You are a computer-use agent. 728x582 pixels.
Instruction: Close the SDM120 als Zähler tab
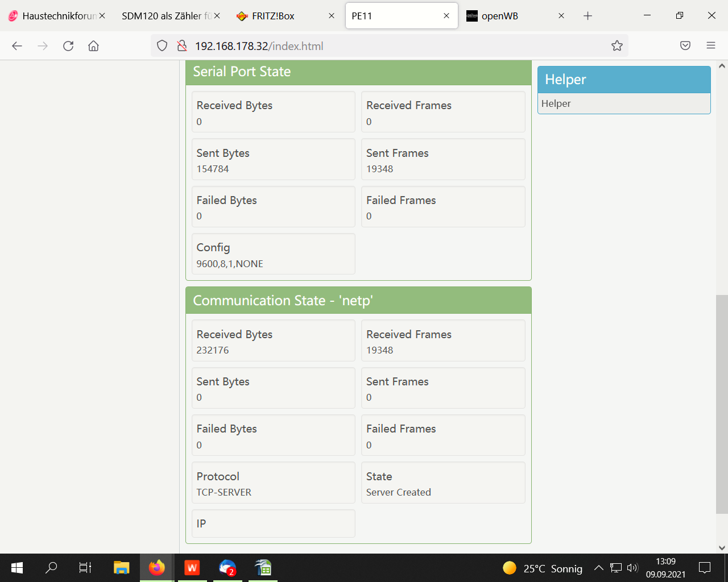[x=217, y=16]
